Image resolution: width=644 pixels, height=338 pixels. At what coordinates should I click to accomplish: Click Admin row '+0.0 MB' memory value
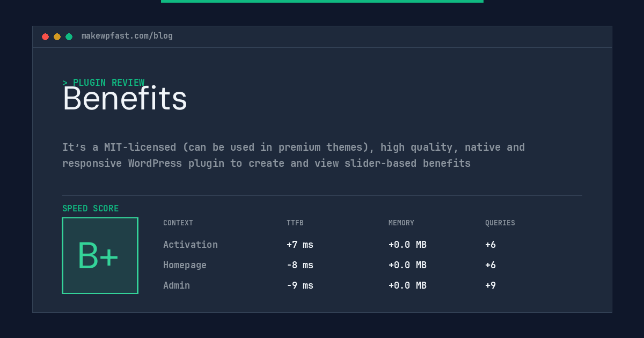pos(407,285)
